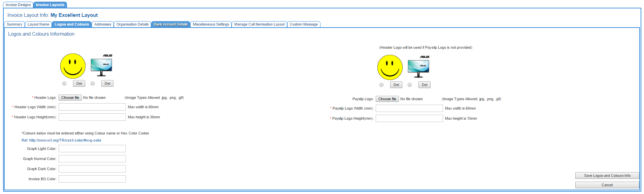
Task: Click the ASUS monitor header logo thumbnail
Action: click(101, 66)
